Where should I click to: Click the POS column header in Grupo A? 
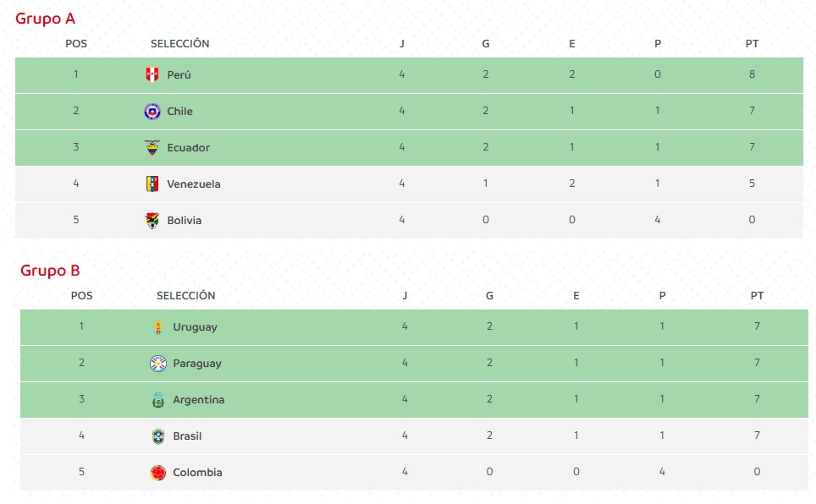point(76,43)
